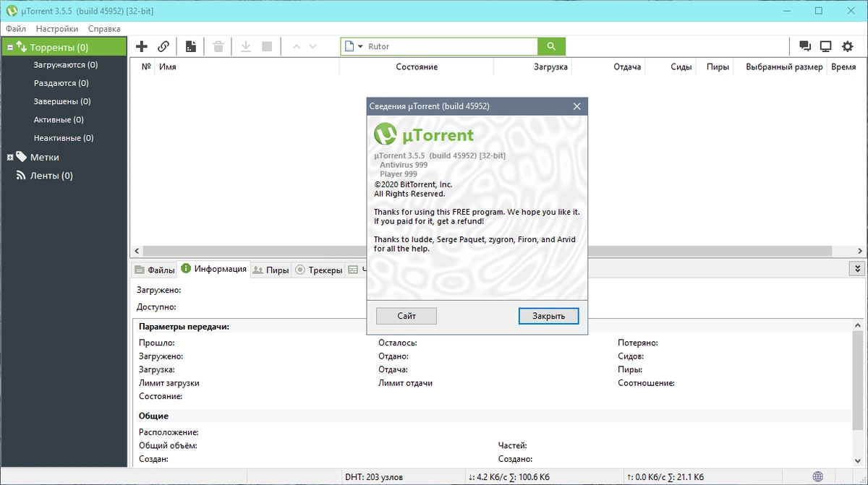The width and height of the screenshot is (868, 485).
Task: Sort by the Отдача column header
Action: coord(608,66)
